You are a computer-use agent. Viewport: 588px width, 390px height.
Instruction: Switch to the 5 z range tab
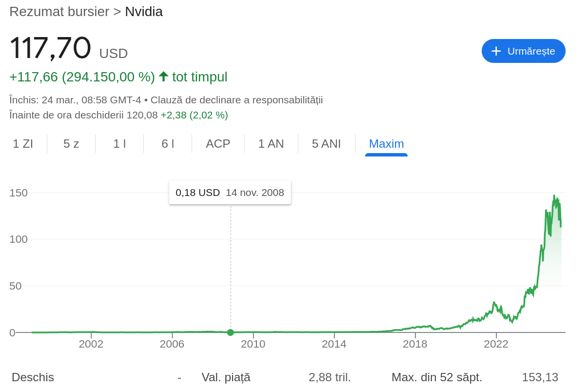71,144
